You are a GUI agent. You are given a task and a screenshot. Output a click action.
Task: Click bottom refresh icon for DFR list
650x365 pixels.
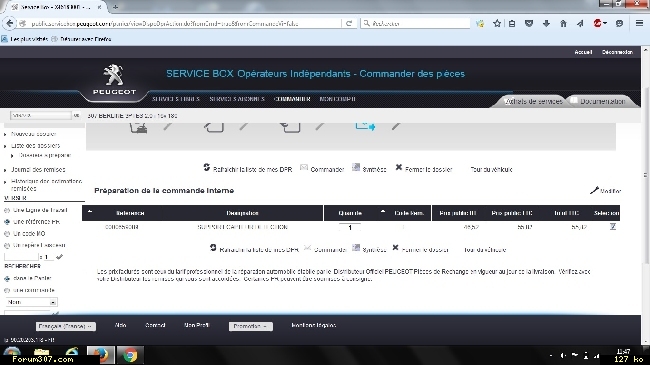213,248
